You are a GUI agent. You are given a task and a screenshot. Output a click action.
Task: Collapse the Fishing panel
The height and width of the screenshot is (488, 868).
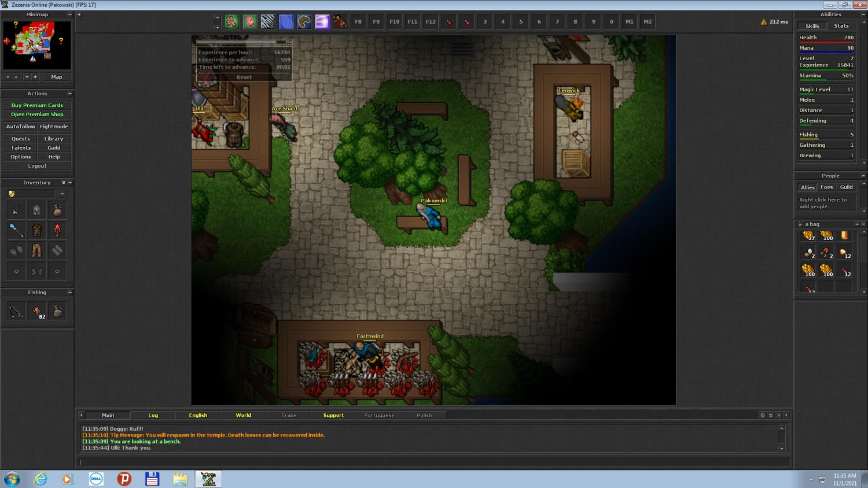pos(70,293)
